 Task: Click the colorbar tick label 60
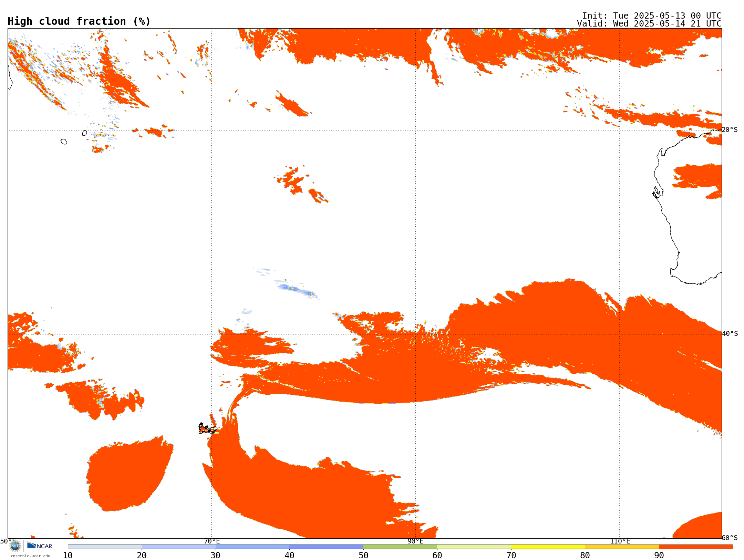[437, 556]
